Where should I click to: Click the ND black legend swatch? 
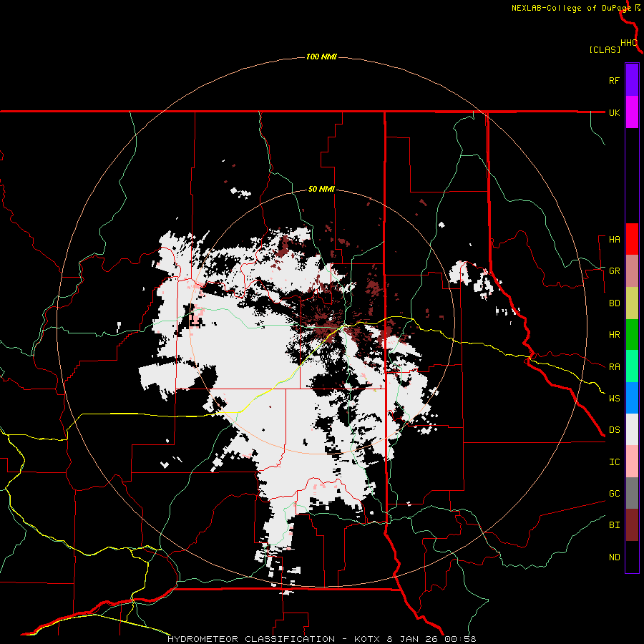[632, 557]
